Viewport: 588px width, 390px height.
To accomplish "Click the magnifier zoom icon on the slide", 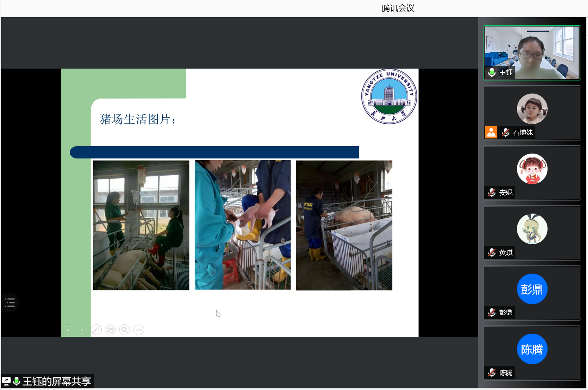I will pos(125,330).
